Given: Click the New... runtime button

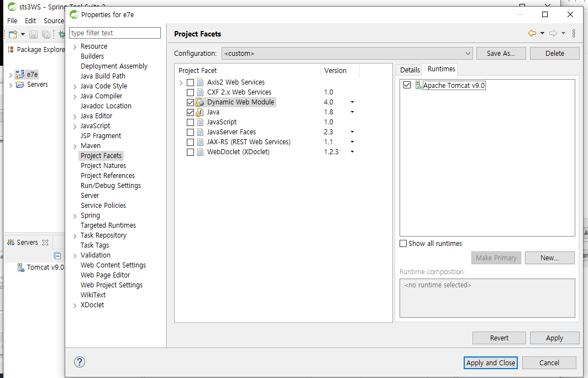Looking at the screenshot, I should [x=549, y=258].
